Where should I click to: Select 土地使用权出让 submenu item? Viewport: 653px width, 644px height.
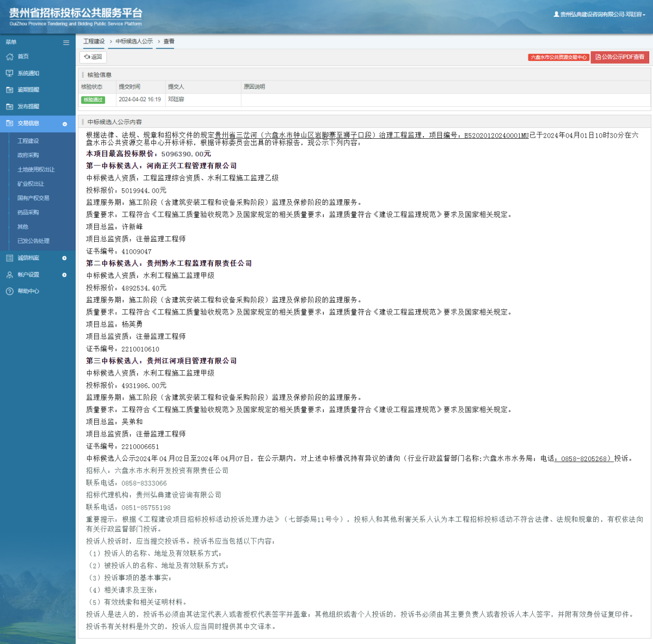point(36,170)
